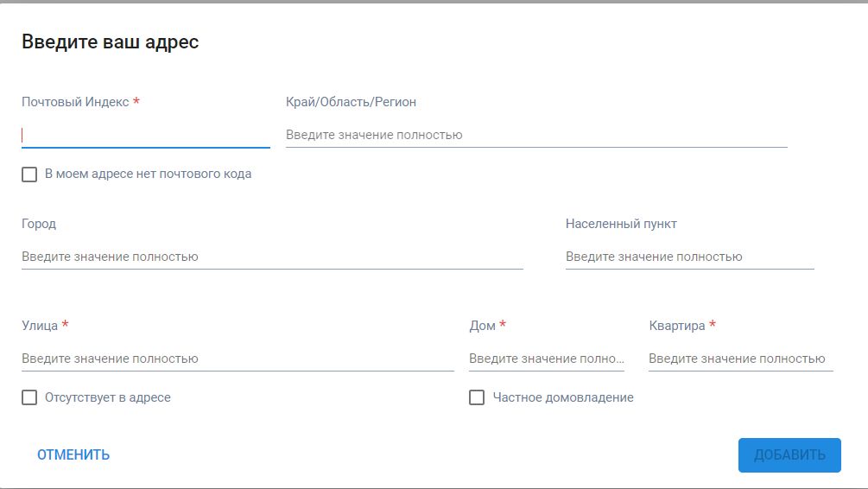This screenshot has width=868, height=489.
Task: Focus the Край/Область/Регион text input
Action: pos(536,135)
